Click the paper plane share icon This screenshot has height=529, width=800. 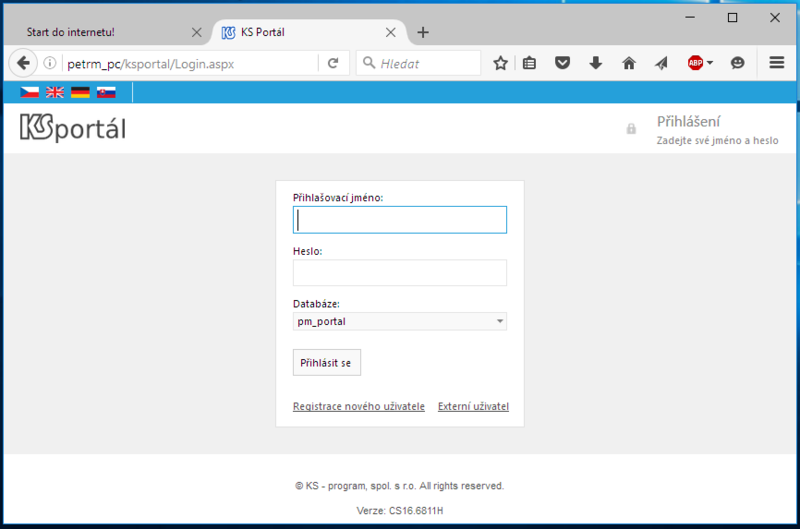coord(662,63)
